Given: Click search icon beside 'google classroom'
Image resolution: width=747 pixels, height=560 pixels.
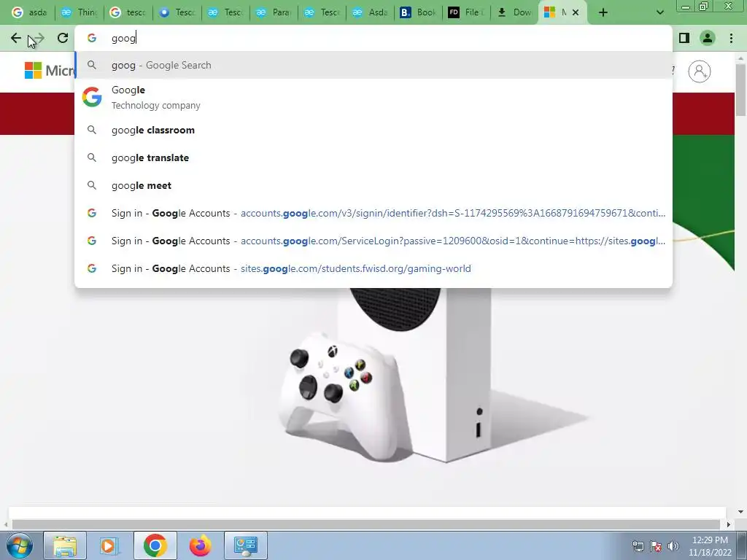Looking at the screenshot, I should [x=92, y=130].
